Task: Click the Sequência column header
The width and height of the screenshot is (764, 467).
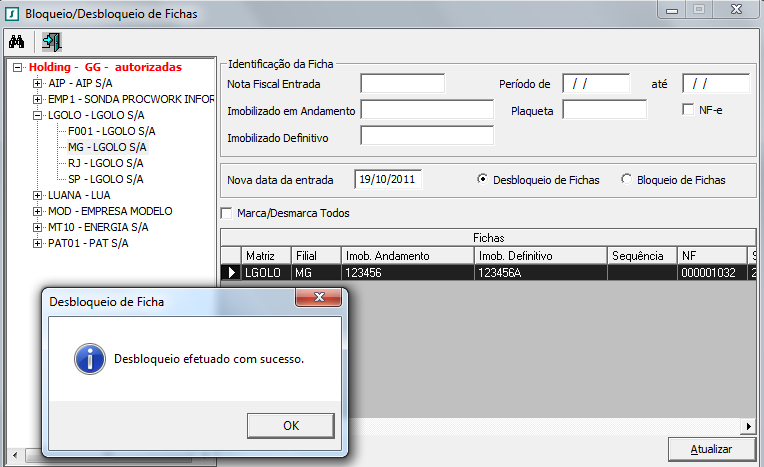Action: [x=642, y=256]
